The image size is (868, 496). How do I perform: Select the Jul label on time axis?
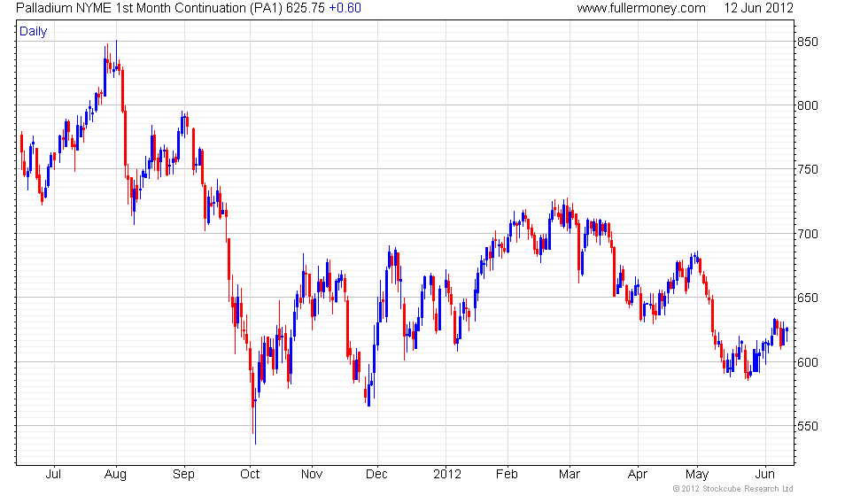[53, 475]
